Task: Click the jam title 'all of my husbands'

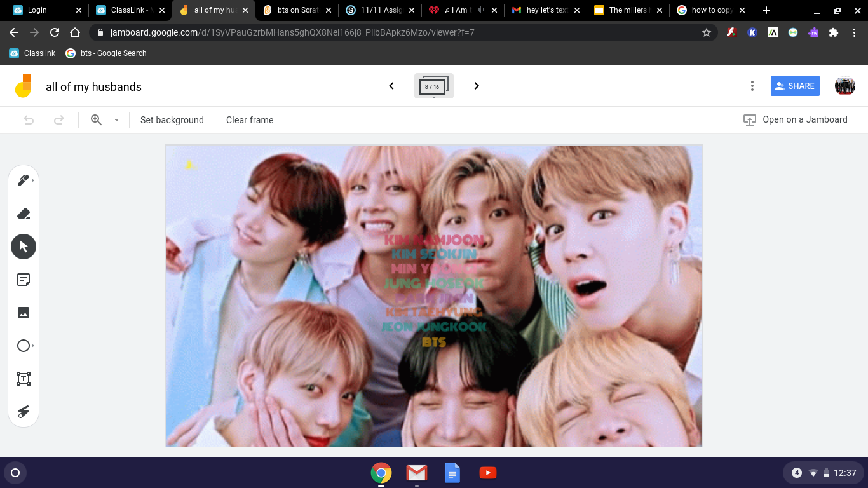Action: [93, 87]
